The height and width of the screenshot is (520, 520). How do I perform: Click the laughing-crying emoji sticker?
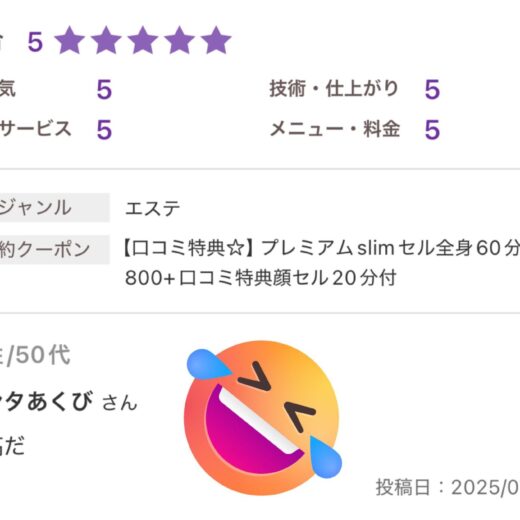[263, 417]
